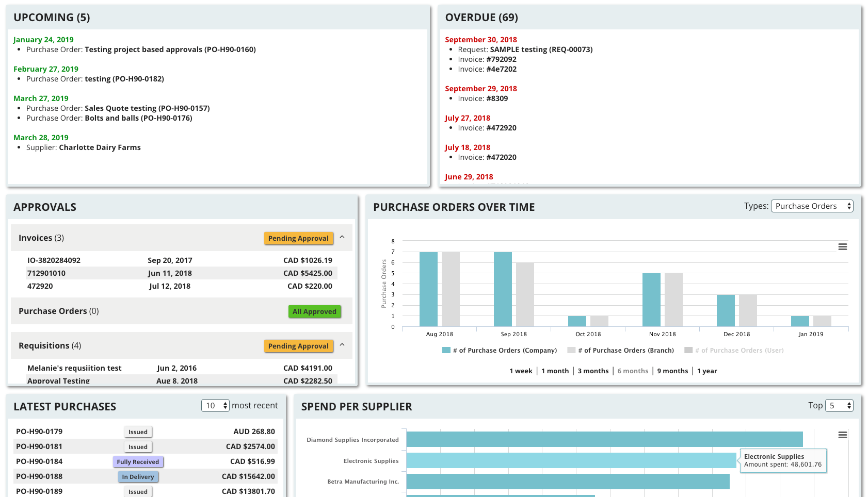
Task: Select the 1 year time range
Action: (x=706, y=371)
